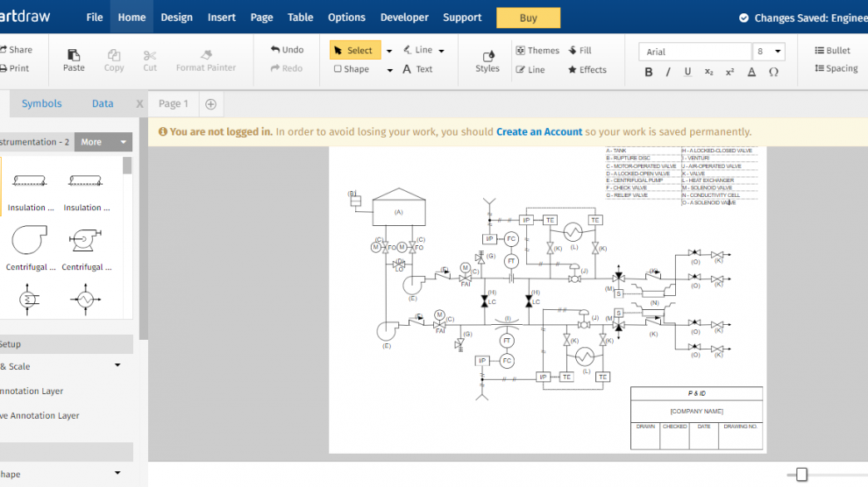Screen dimensions: 868x487
Task: Open text Spacing options
Action: pos(836,68)
